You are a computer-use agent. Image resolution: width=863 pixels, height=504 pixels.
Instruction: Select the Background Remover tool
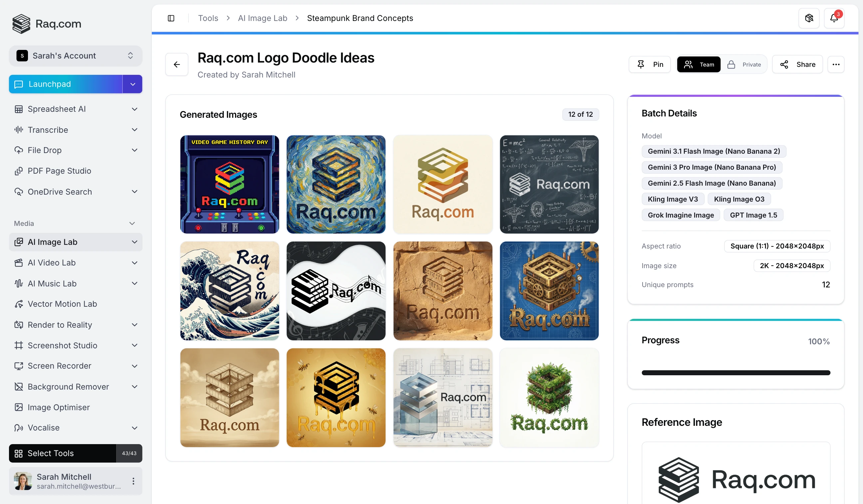coord(68,387)
